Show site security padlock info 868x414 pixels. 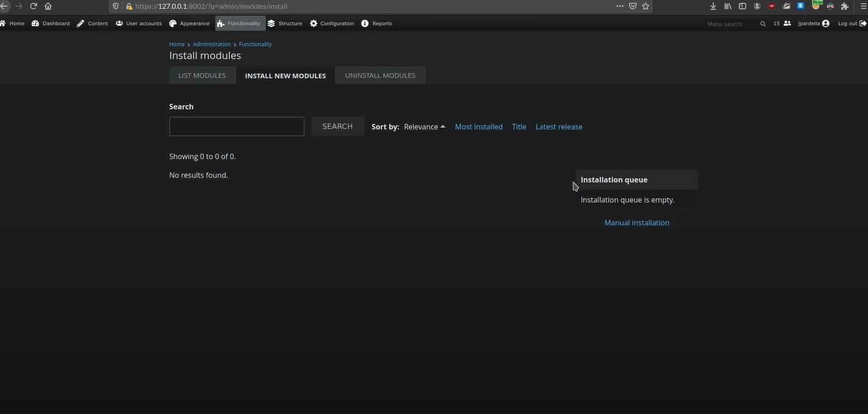pyautogui.click(x=129, y=6)
